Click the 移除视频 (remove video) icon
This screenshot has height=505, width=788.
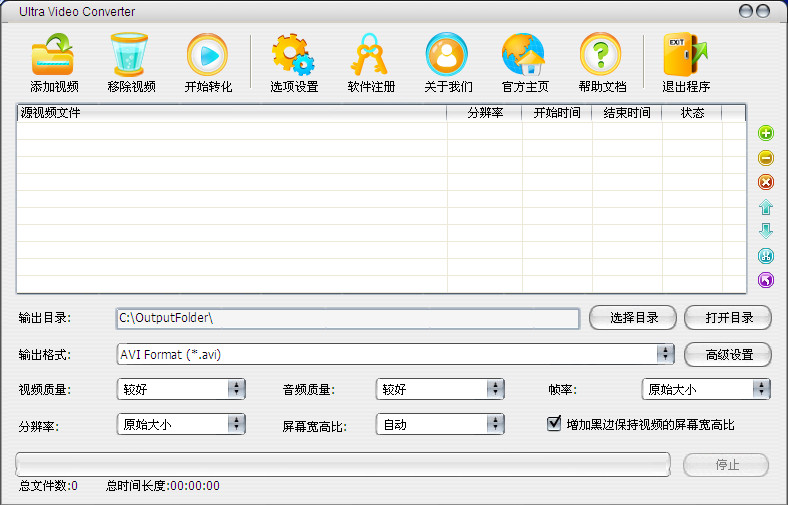130,54
